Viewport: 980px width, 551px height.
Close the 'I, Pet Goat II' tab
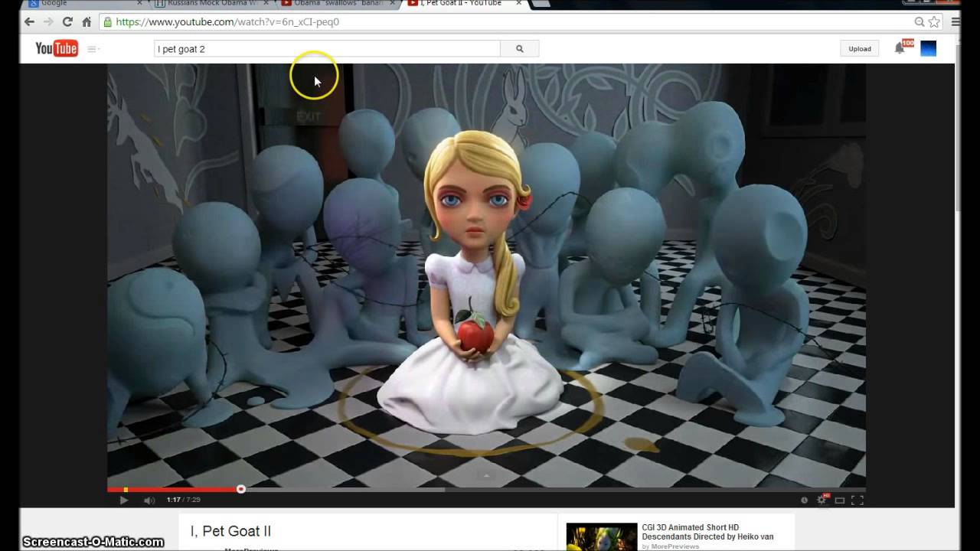point(520,3)
